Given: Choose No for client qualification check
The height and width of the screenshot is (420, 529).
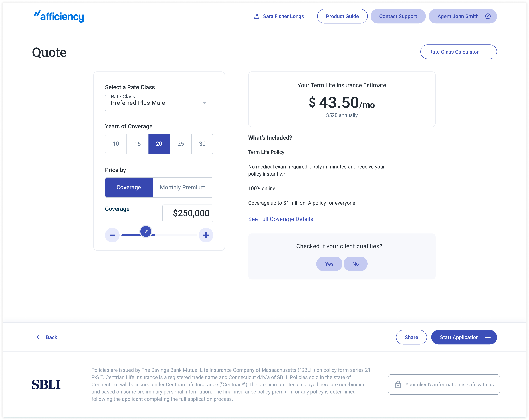Looking at the screenshot, I should click(x=355, y=264).
